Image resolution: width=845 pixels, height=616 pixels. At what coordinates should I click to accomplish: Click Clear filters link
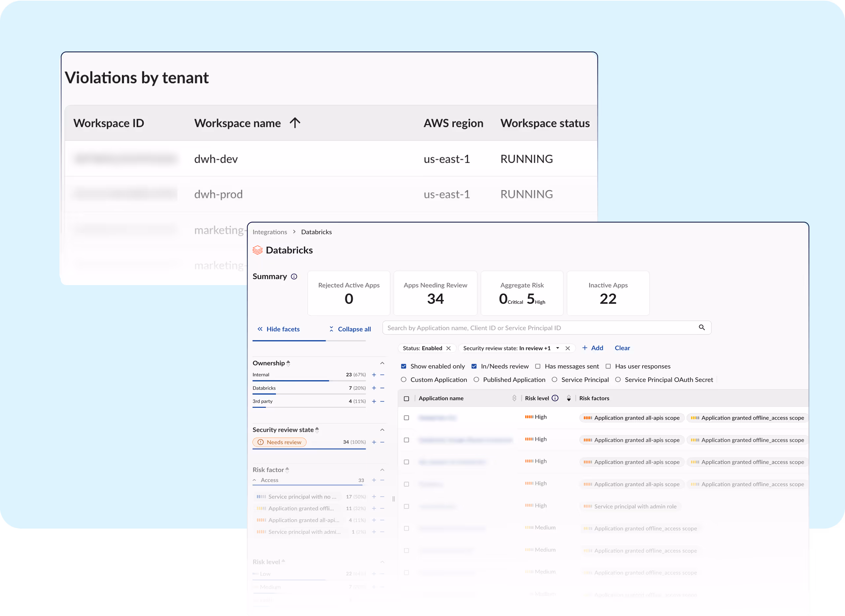point(622,347)
